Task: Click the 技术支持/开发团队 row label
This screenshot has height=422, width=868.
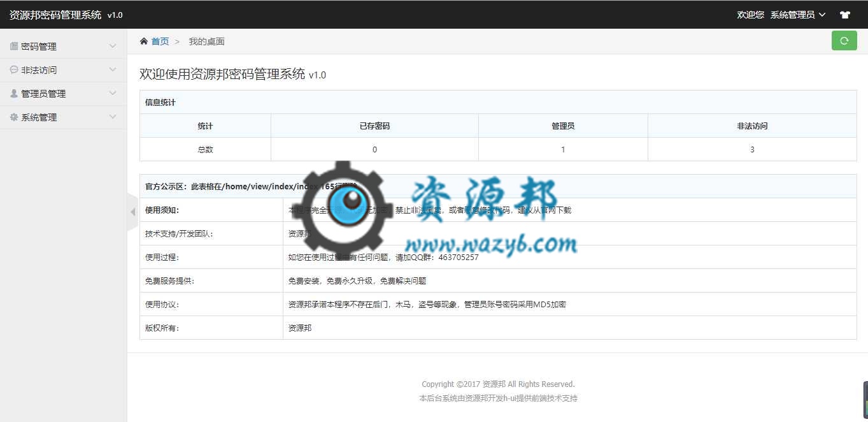Action: point(179,233)
